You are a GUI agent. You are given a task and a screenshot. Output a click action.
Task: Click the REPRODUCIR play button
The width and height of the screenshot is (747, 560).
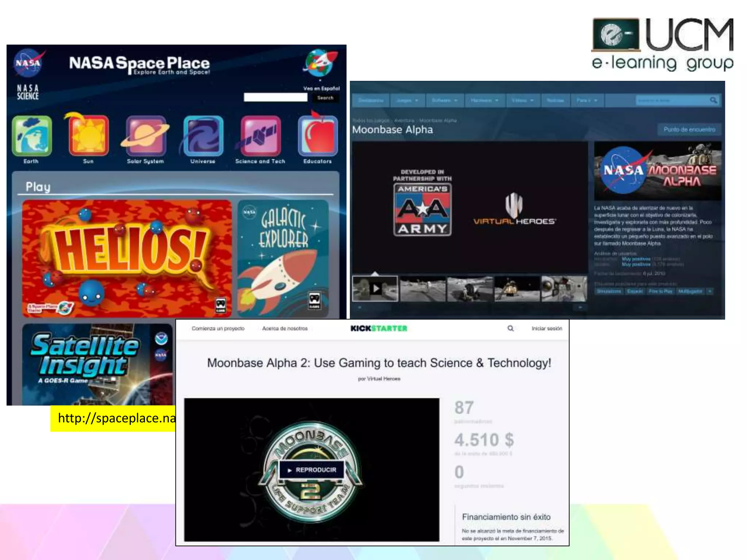pos(312,470)
